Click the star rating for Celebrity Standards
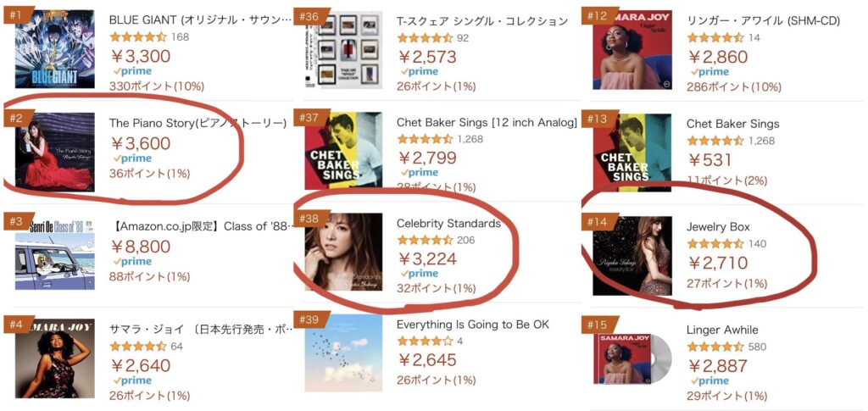The image size is (868, 411). (425, 241)
